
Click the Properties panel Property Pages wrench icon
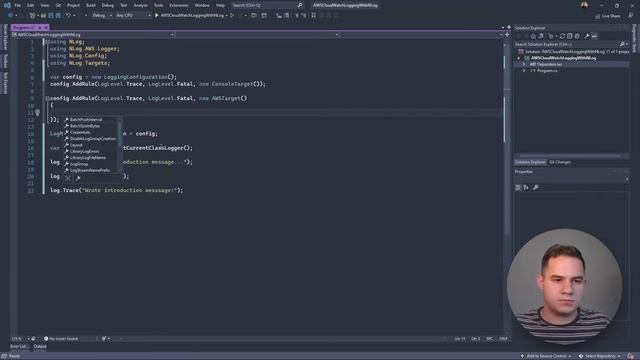point(536,187)
